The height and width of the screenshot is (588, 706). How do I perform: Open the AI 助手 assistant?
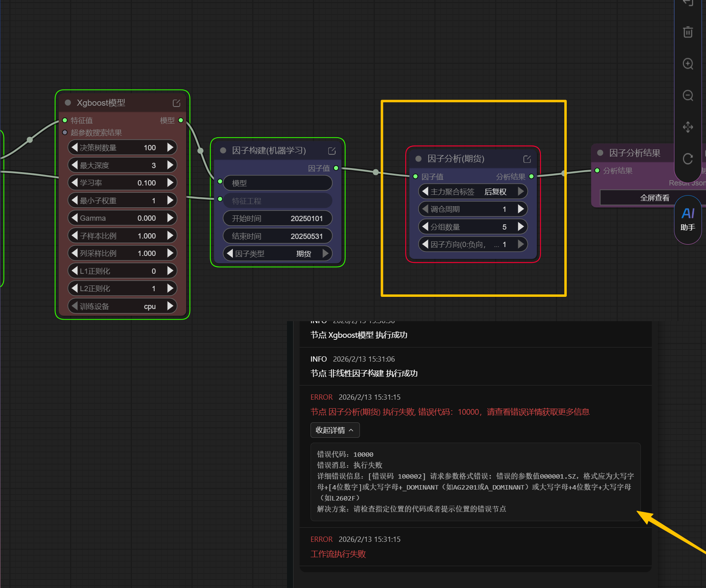pos(688,219)
